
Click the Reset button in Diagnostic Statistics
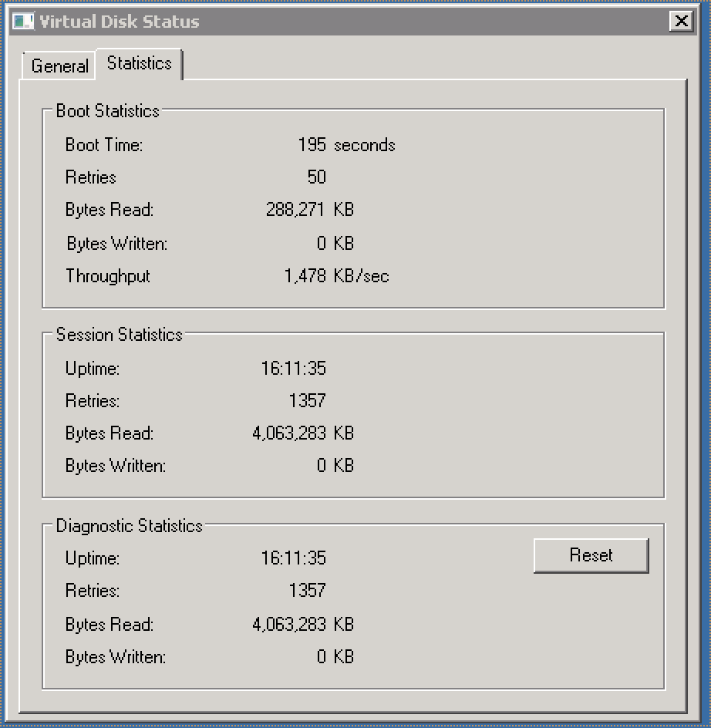pos(591,555)
